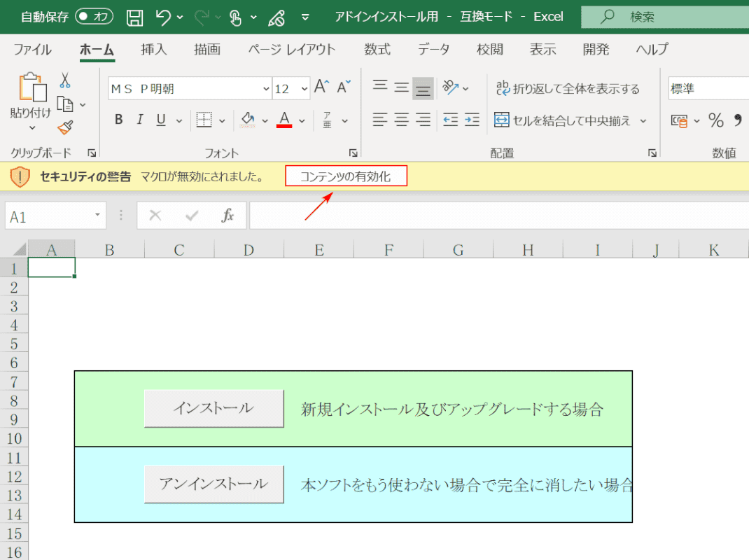Screen dimensions: 749x560
Task: Click the middle align icon
Action: click(401, 87)
